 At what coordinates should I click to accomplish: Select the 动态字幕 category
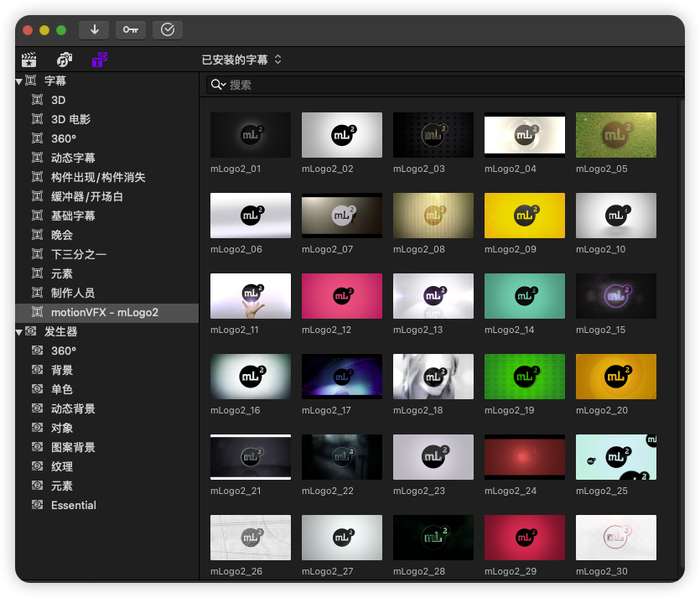pos(107,158)
